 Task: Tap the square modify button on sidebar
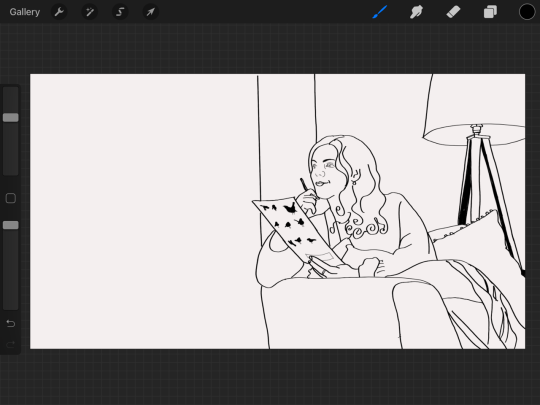point(11,198)
